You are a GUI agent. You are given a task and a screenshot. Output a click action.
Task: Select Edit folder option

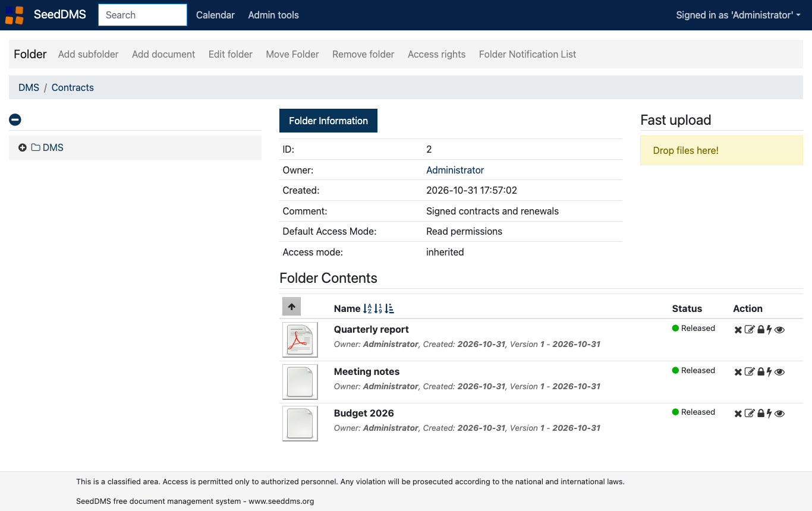pyautogui.click(x=231, y=54)
